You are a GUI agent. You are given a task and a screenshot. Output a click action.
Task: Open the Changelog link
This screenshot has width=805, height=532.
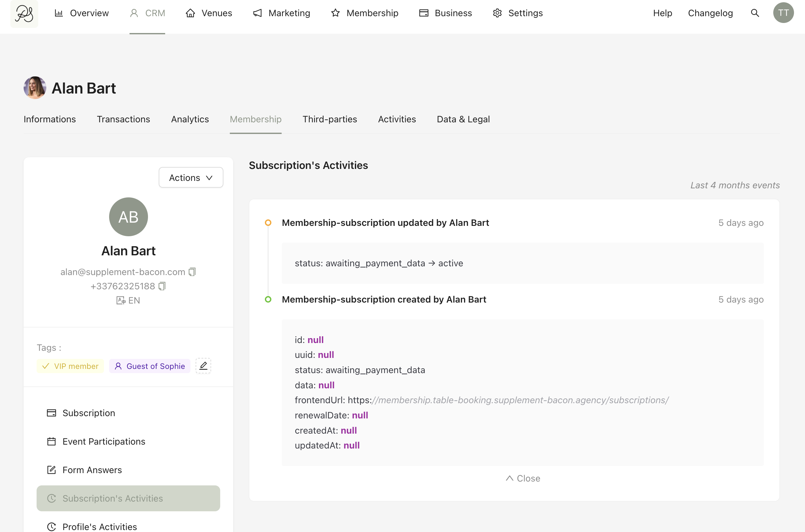coord(710,13)
